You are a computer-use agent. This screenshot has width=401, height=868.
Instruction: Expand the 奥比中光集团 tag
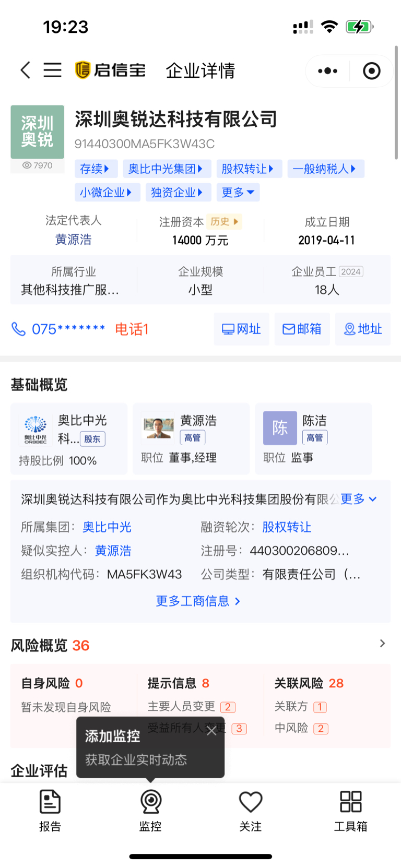point(167,169)
